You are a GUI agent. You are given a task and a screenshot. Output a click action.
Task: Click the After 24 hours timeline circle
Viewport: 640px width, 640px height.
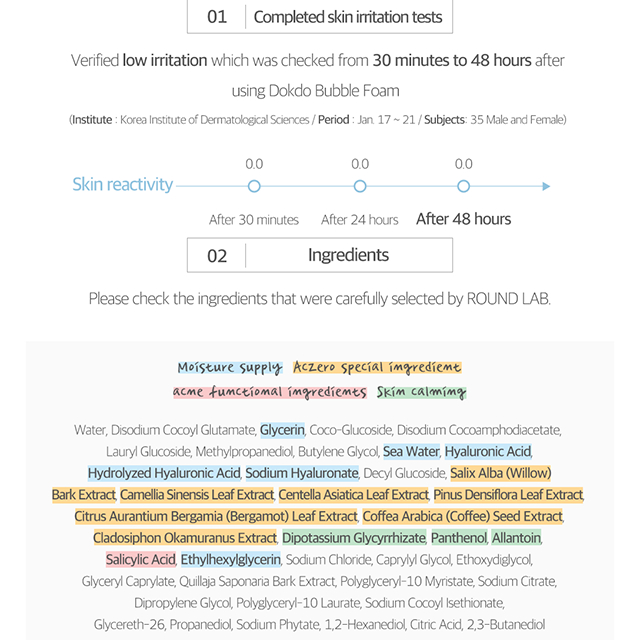(360, 186)
